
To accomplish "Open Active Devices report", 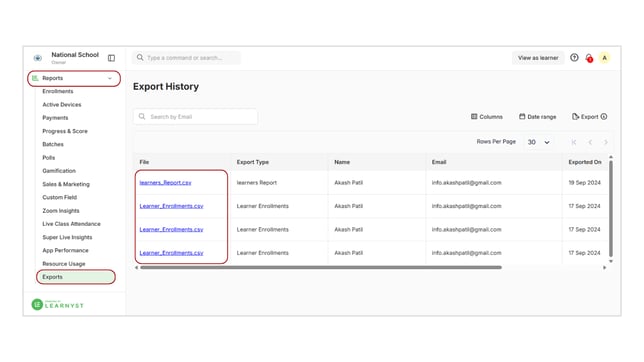I will pyautogui.click(x=62, y=105).
